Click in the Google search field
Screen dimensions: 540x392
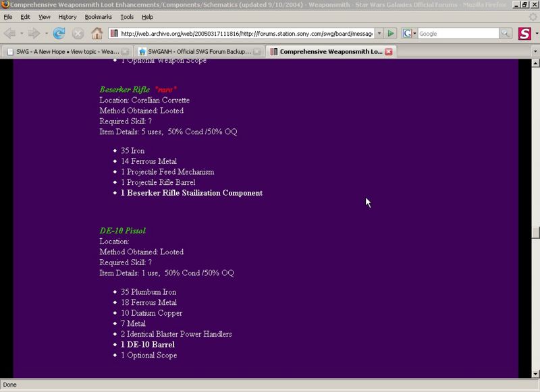point(458,33)
